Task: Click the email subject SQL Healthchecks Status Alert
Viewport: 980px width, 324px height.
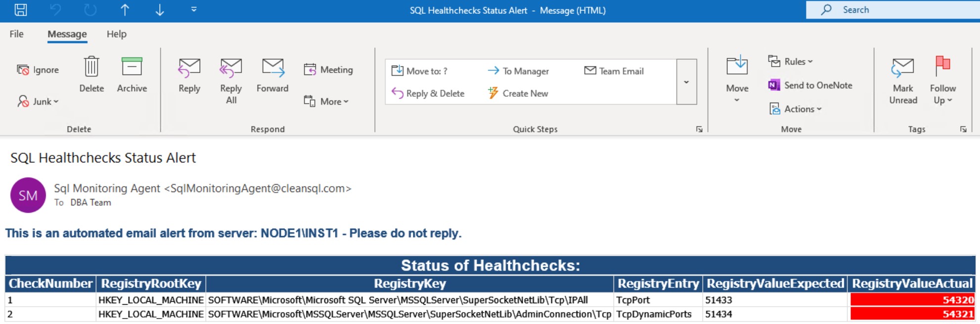Action: (x=103, y=158)
